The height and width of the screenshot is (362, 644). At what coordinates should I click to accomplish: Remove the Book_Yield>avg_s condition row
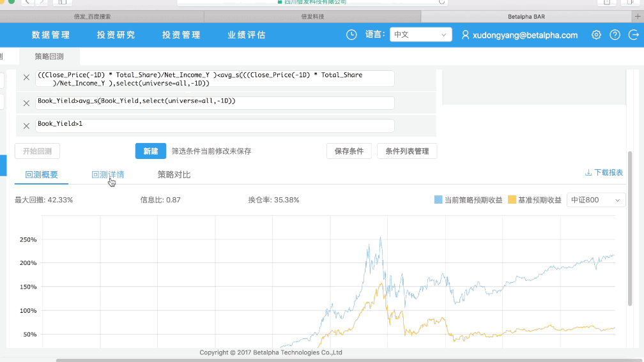pyautogui.click(x=26, y=103)
